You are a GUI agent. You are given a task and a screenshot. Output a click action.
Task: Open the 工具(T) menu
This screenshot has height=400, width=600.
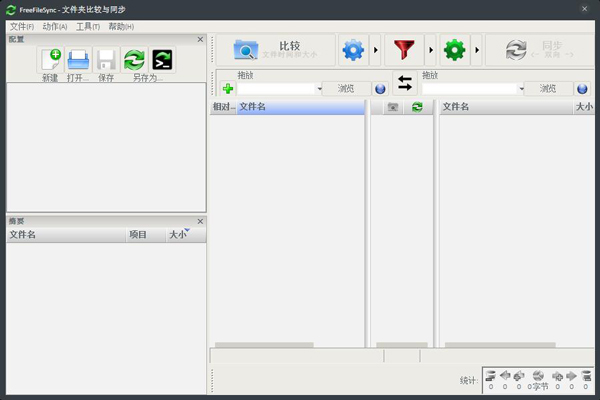(88, 26)
